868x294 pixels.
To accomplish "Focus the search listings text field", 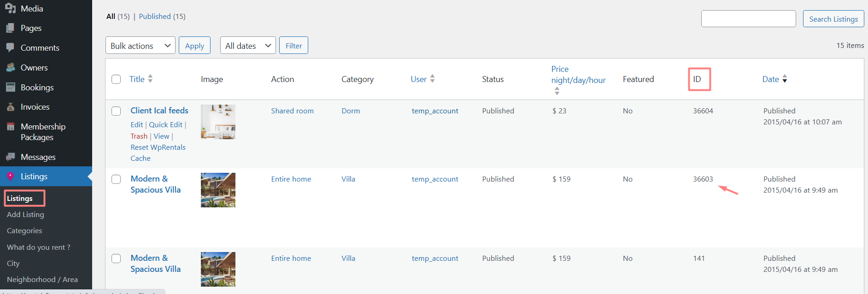I will point(748,19).
